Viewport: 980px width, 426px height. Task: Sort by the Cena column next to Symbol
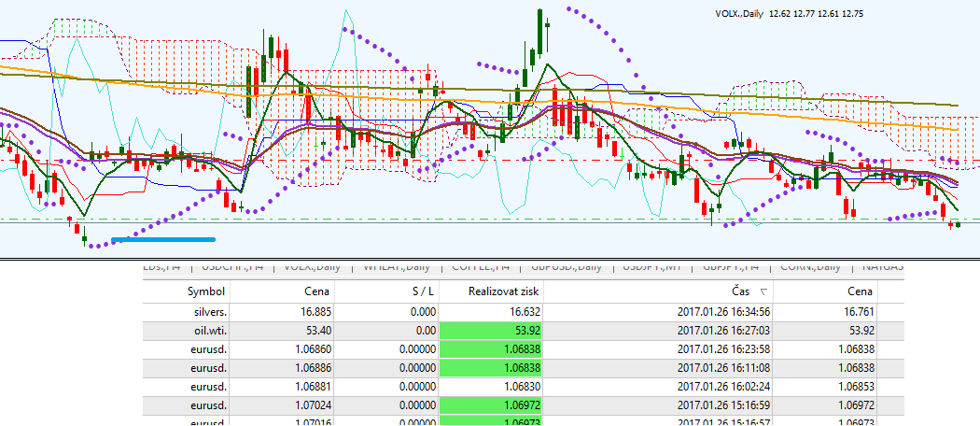tap(283, 291)
